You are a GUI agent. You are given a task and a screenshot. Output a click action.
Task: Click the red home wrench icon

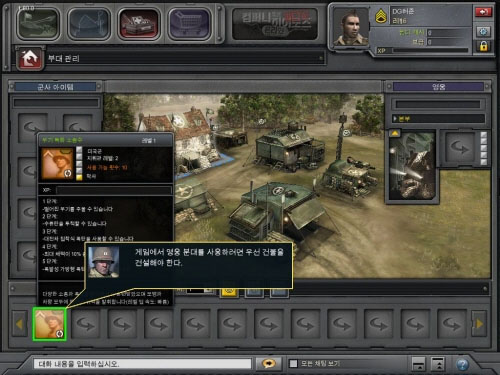[x=30, y=59]
